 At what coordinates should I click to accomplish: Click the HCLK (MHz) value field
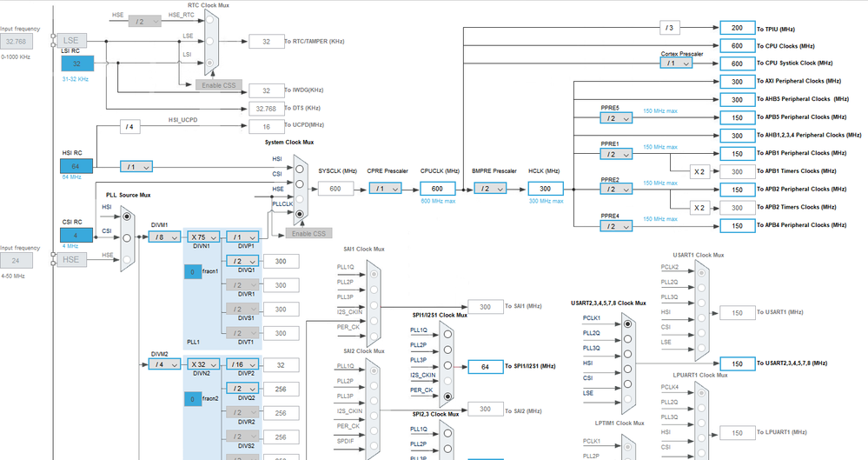546,189
